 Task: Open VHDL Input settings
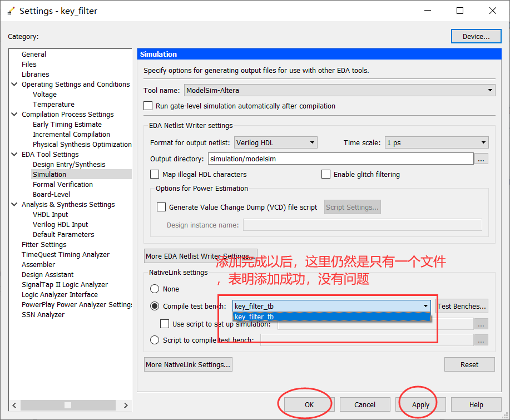pos(51,215)
